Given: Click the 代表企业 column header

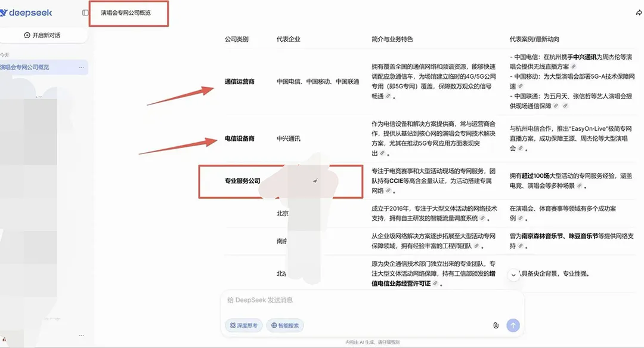Looking at the screenshot, I should tap(289, 39).
